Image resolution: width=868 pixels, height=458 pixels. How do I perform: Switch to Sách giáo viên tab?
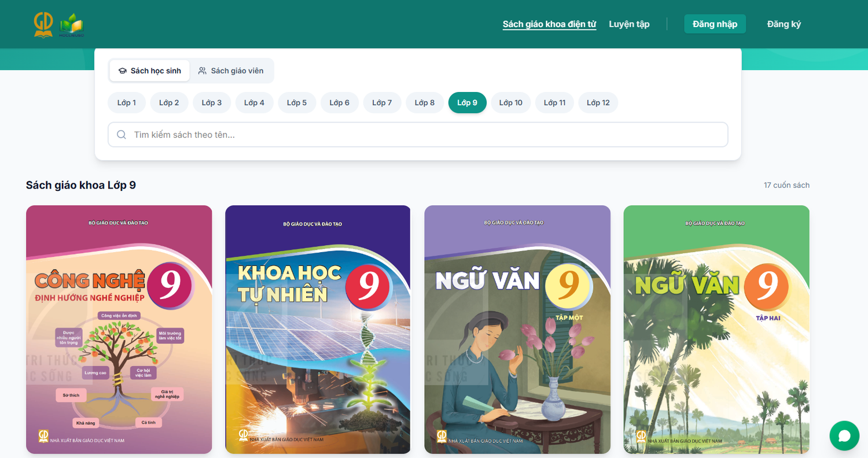pyautogui.click(x=231, y=71)
